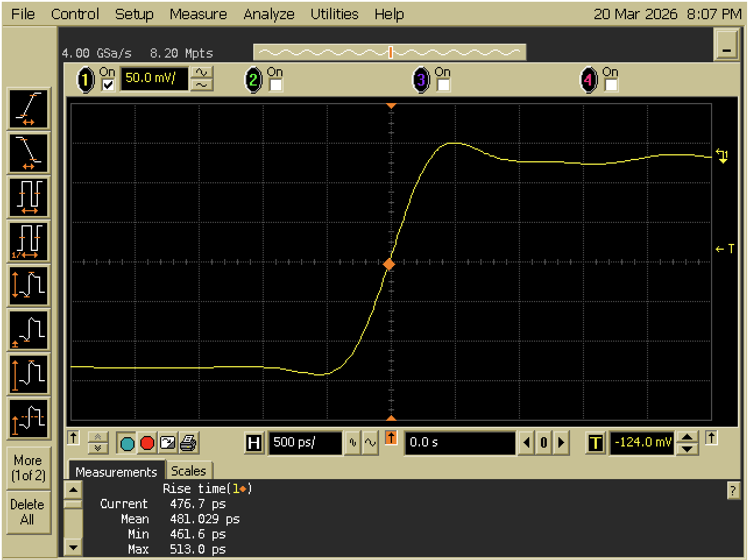This screenshot has width=750, height=560.
Task: Disable channel 1 checkbox
Action: (108, 85)
